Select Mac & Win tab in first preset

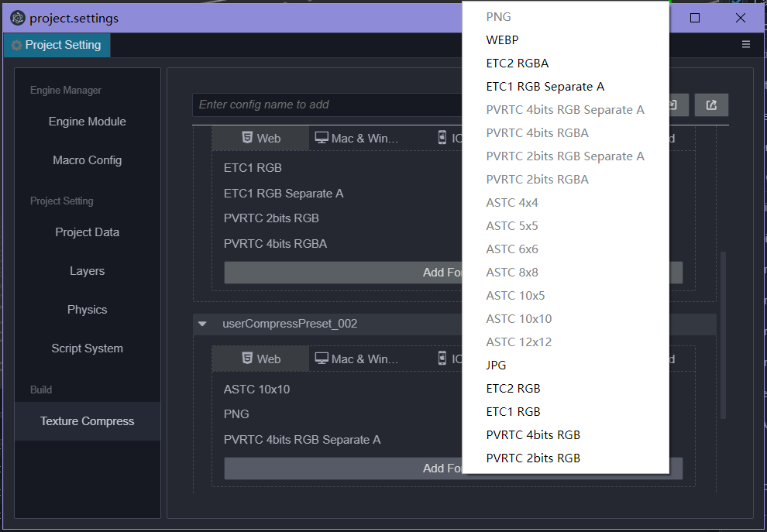click(x=357, y=139)
